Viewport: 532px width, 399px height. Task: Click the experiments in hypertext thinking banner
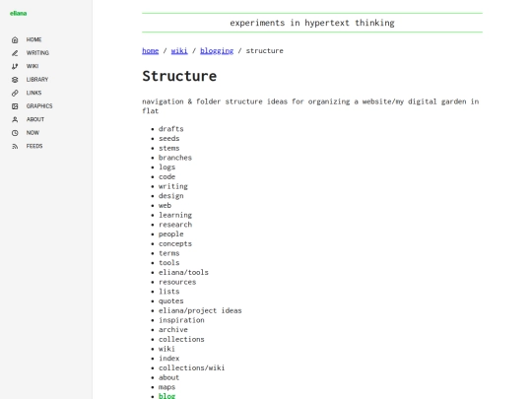tap(312, 23)
